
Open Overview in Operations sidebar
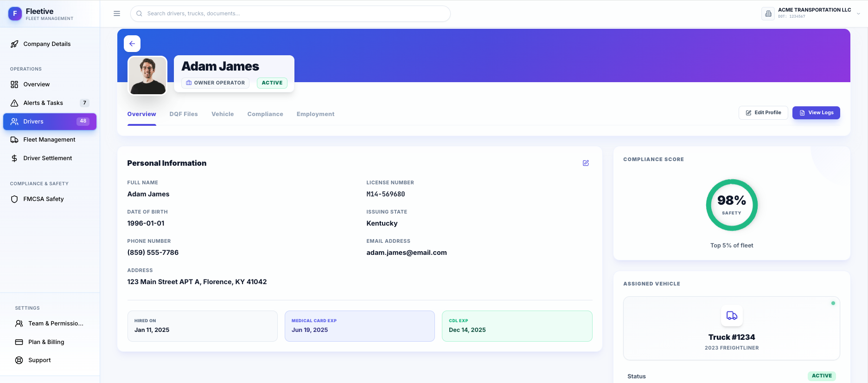[50, 84]
